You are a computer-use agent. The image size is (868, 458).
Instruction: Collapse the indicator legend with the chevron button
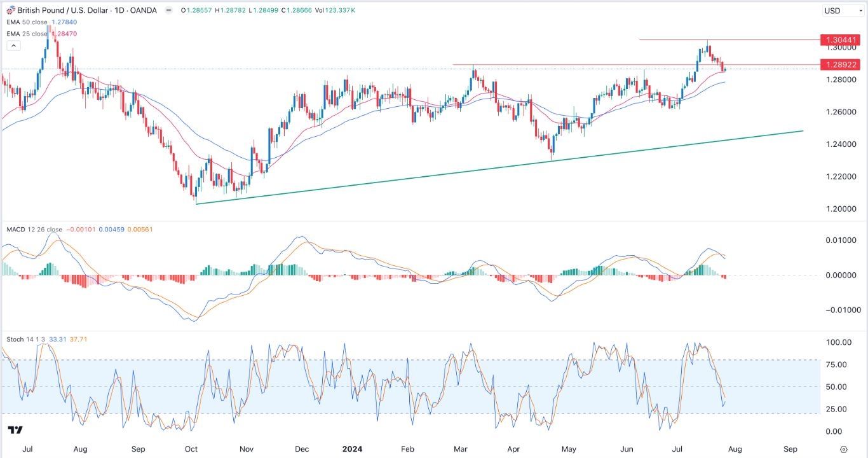[x=14, y=46]
